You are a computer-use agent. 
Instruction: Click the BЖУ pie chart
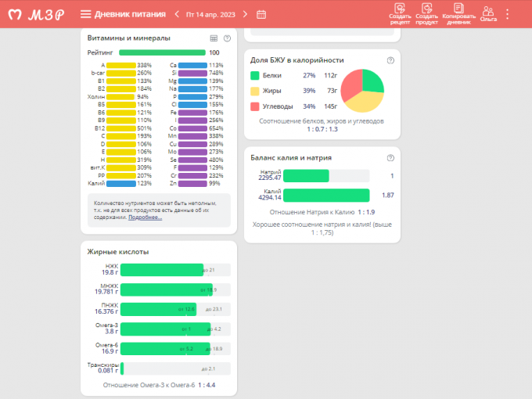tap(362, 90)
